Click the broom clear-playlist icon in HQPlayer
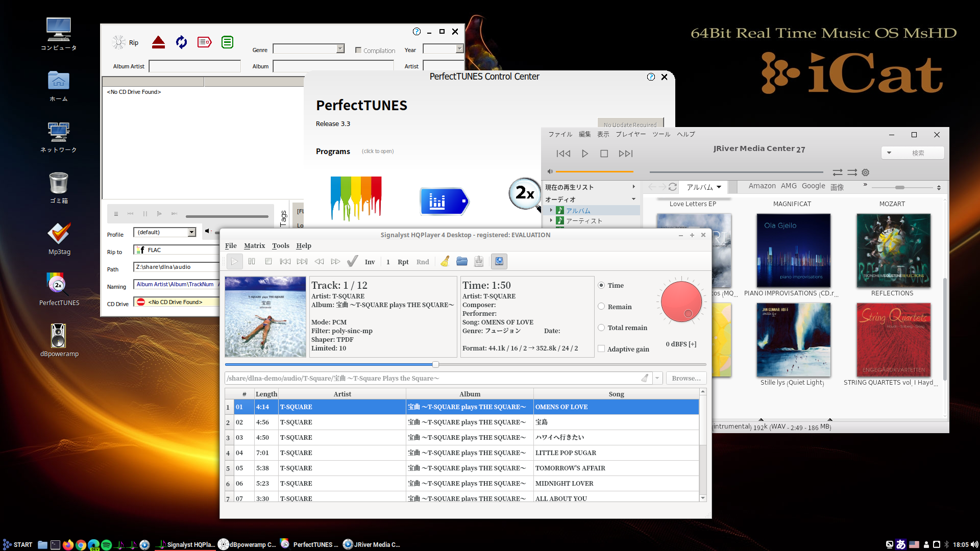 445,262
